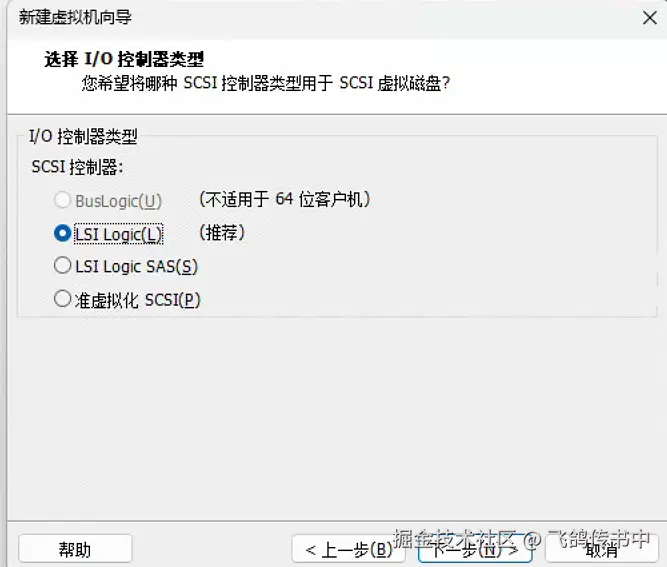Click the 您希望将哪种 SCSI 控制器类型 question text

(265, 83)
